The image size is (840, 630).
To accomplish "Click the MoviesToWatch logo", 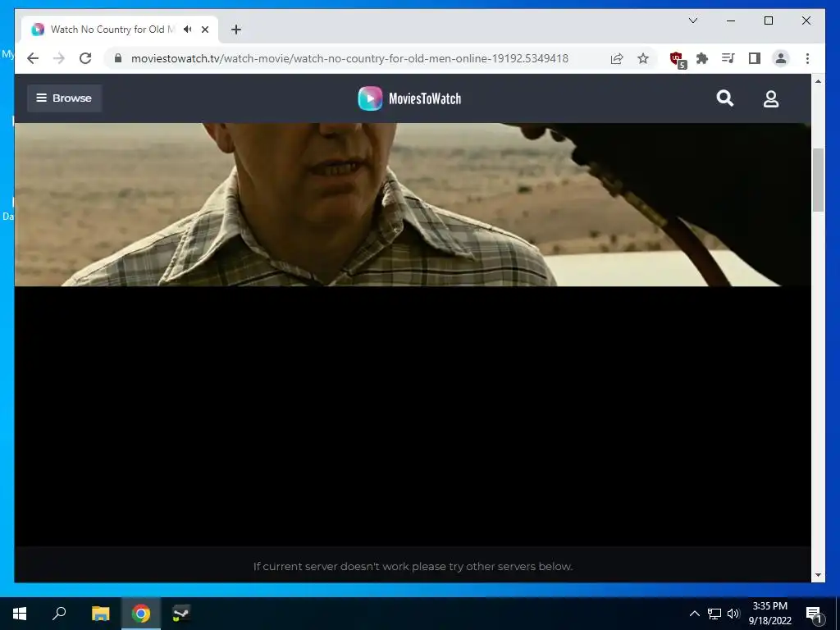I will pyautogui.click(x=410, y=98).
